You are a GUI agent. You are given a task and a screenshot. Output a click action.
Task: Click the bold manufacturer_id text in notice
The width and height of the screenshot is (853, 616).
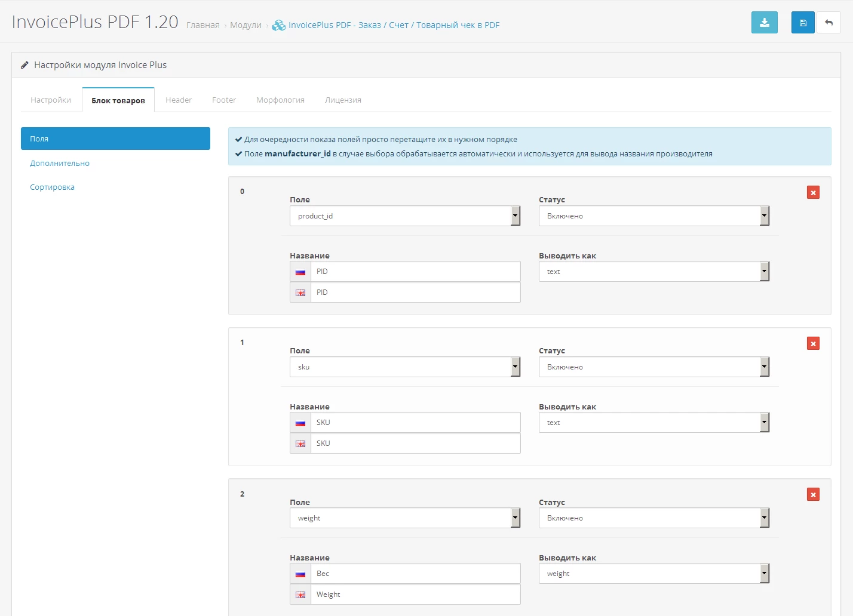297,153
